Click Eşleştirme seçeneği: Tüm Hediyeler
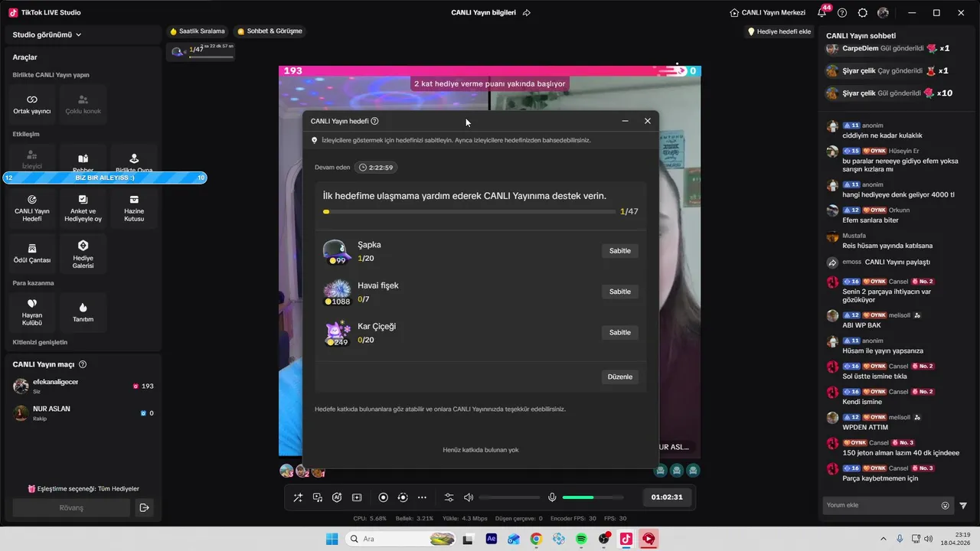This screenshot has height=551, width=980. [83, 488]
